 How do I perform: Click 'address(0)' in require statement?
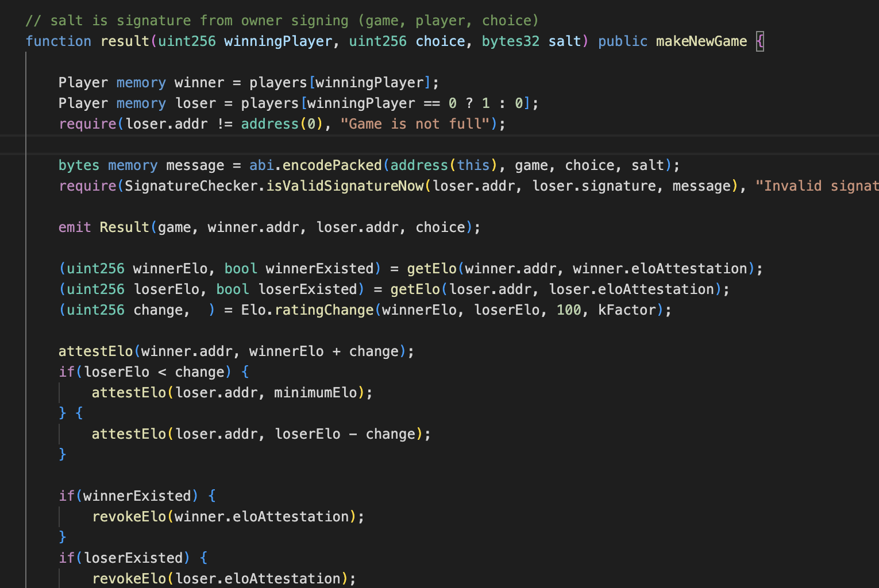coord(282,124)
